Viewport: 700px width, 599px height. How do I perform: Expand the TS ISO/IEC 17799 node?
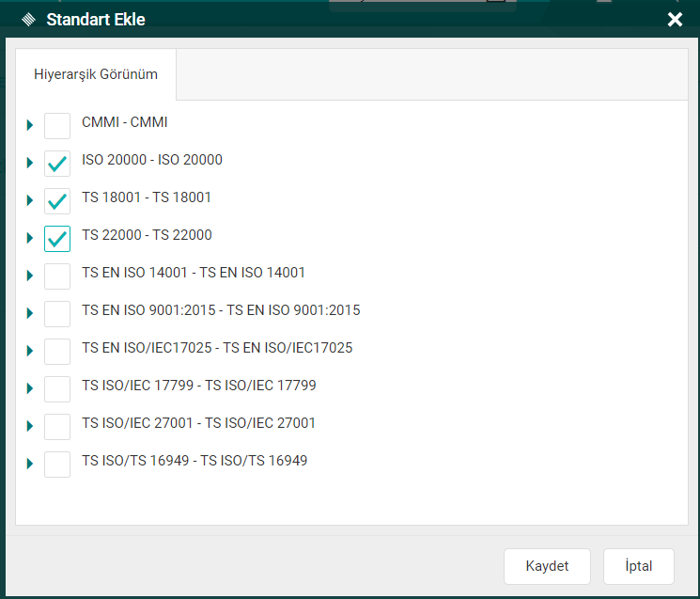click(30, 387)
